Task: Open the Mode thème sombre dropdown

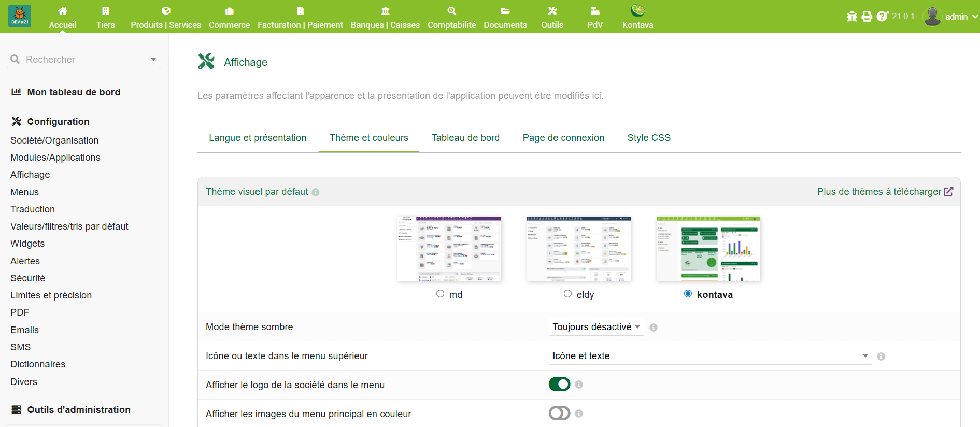Action: tap(596, 327)
